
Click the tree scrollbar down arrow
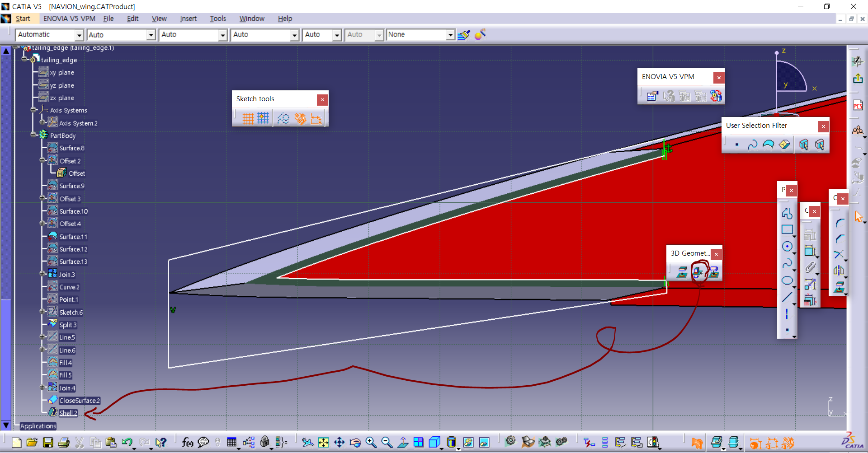tap(6, 425)
